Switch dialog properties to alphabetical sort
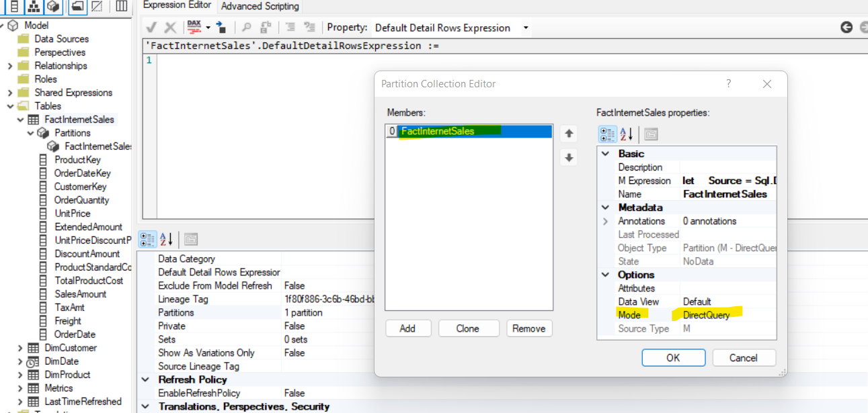 click(626, 134)
